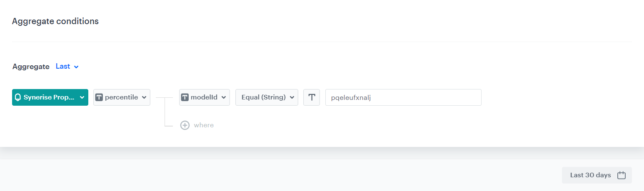Expand the Synerise Prop... event chevron
This screenshot has height=191, width=644.
click(x=82, y=97)
